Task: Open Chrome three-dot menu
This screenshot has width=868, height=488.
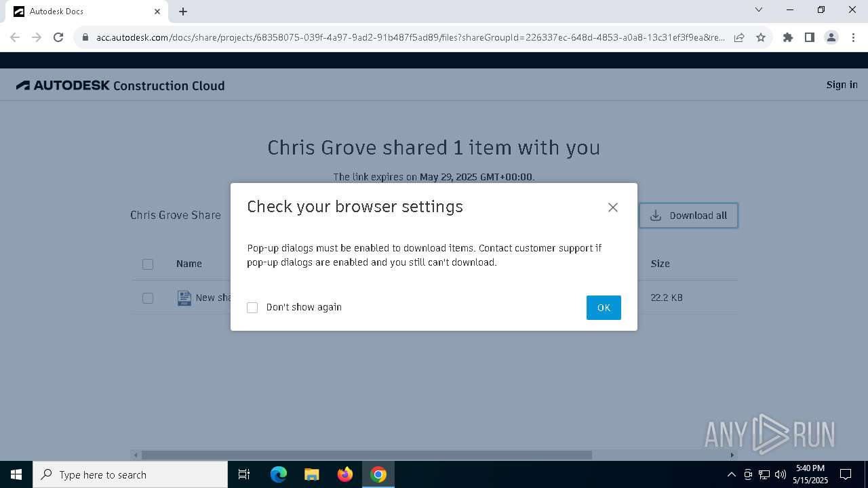Action: (853, 37)
